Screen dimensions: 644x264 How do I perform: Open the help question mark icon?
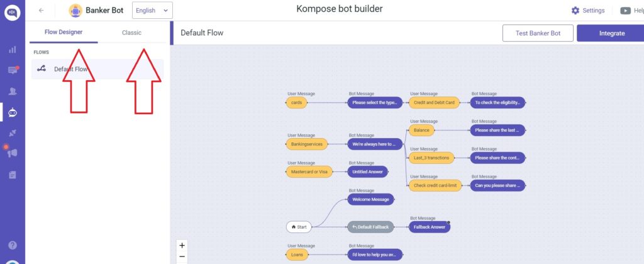coord(13,245)
